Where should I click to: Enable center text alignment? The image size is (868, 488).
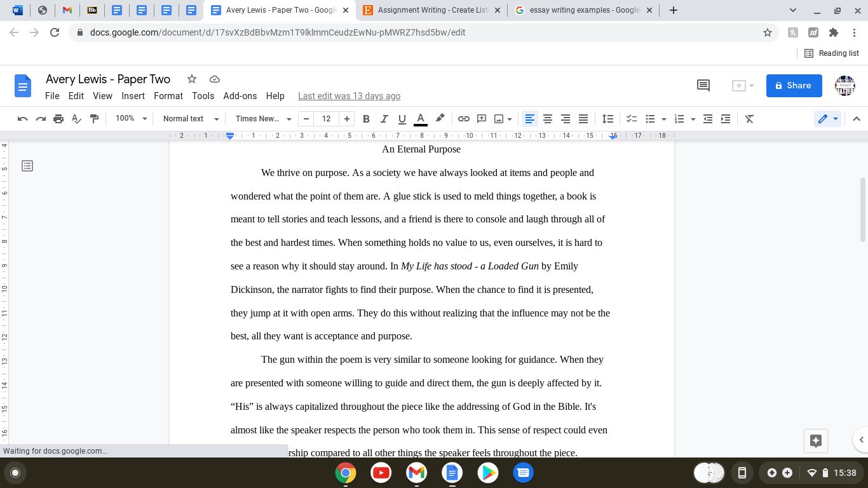click(x=547, y=119)
